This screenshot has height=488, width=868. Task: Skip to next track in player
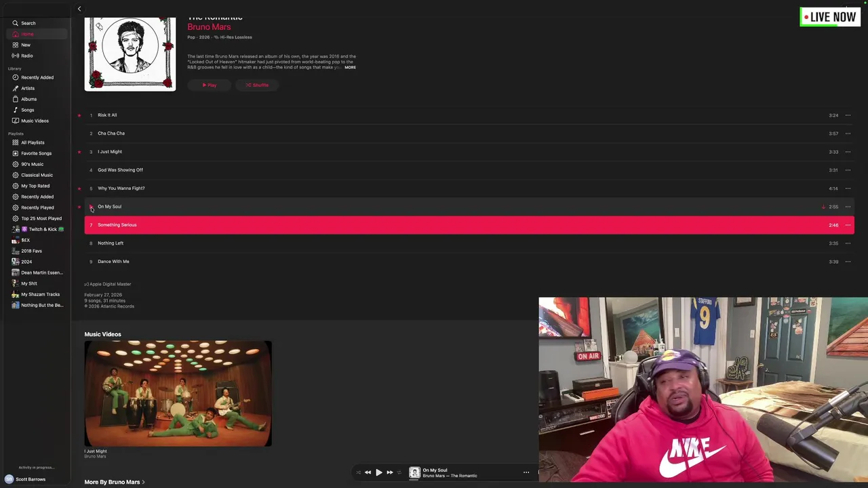point(389,472)
